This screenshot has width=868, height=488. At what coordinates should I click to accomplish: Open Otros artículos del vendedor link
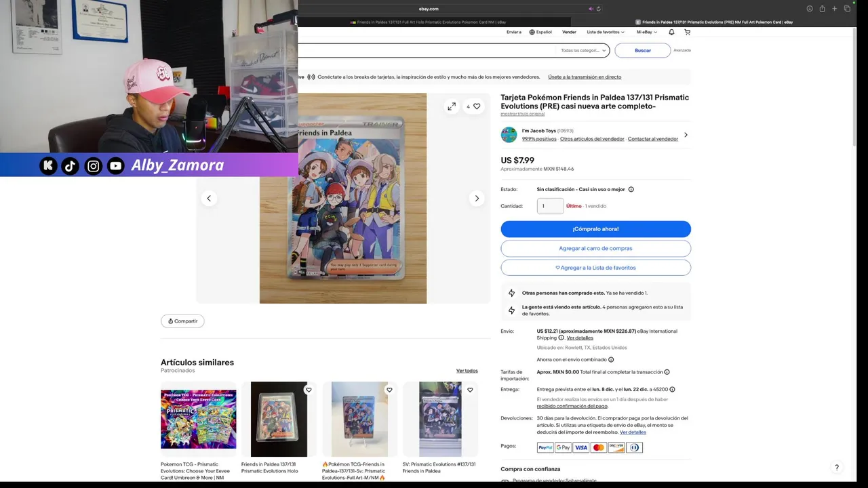[592, 139]
